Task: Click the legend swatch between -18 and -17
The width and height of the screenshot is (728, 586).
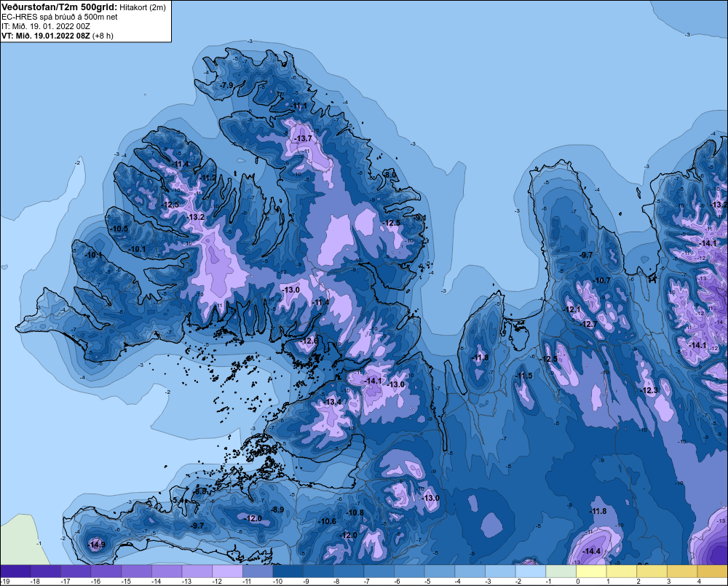Action: pyautogui.click(x=46, y=571)
